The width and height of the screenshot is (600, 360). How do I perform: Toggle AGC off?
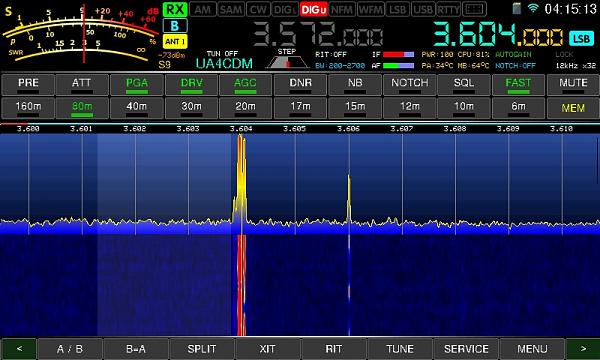pyautogui.click(x=245, y=85)
